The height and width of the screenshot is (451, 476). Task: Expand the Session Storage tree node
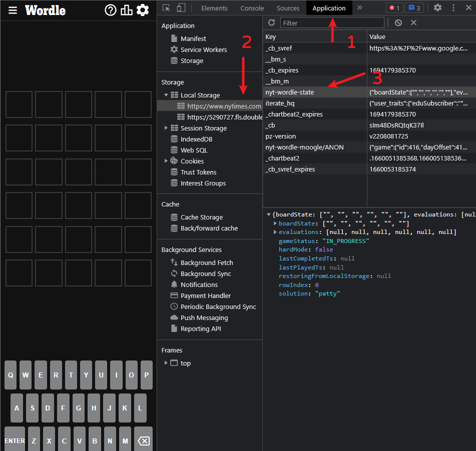tap(166, 128)
